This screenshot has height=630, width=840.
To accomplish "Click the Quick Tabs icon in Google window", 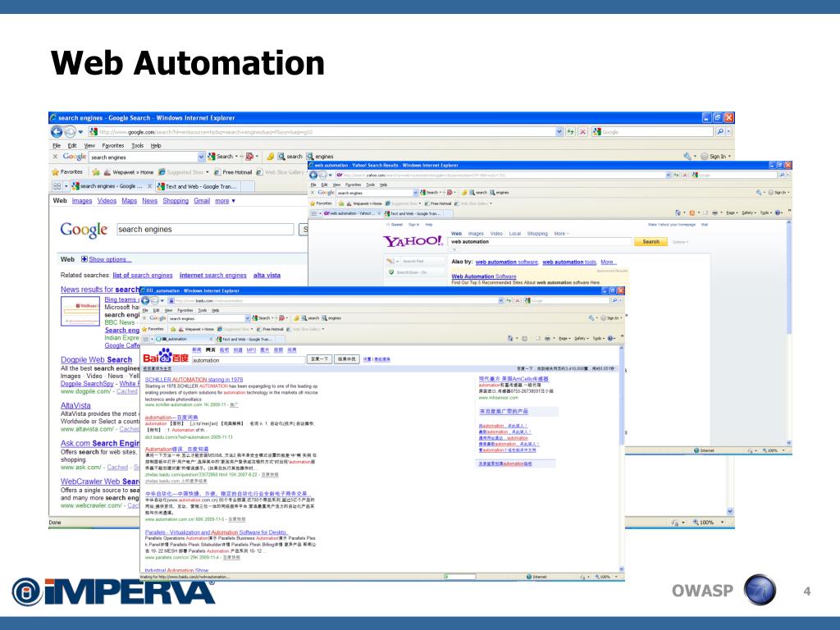I will (x=57, y=186).
